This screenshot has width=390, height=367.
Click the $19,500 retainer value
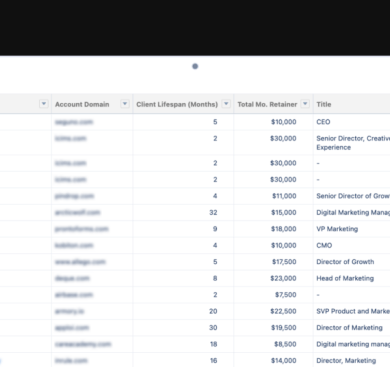[284, 328]
